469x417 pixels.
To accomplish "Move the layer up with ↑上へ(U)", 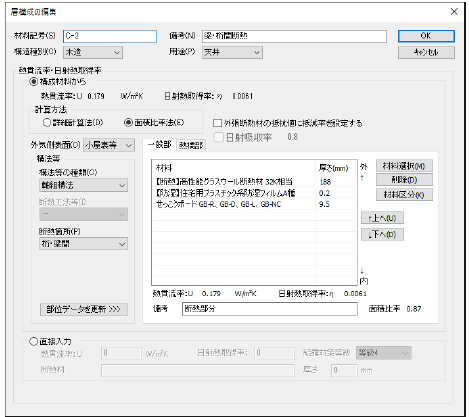I will [x=382, y=218].
